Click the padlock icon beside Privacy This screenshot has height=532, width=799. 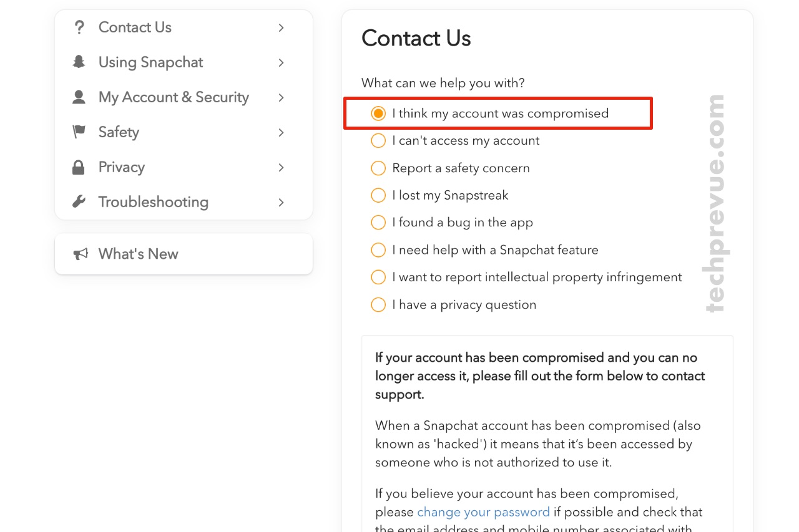[x=79, y=167]
